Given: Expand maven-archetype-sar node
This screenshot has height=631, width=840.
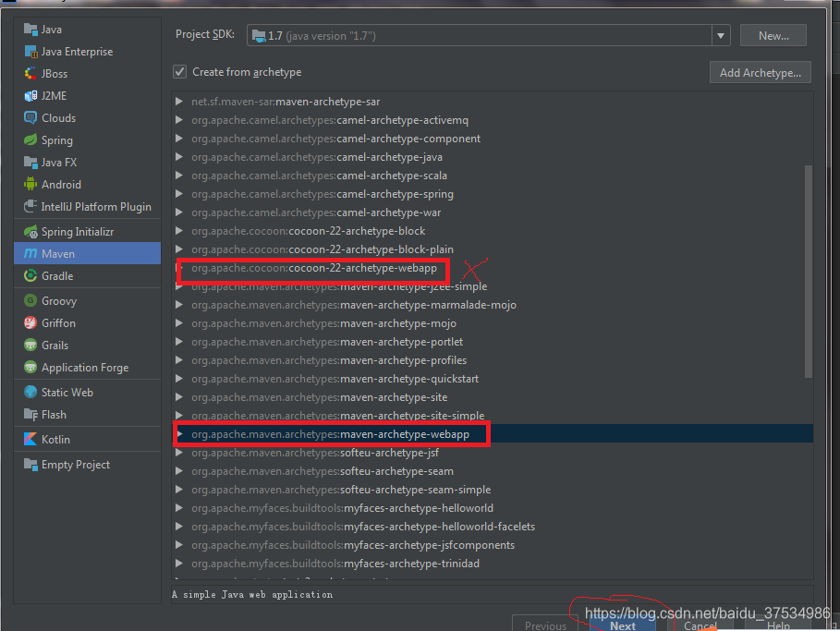Looking at the screenshot, I should click(179, 102).
